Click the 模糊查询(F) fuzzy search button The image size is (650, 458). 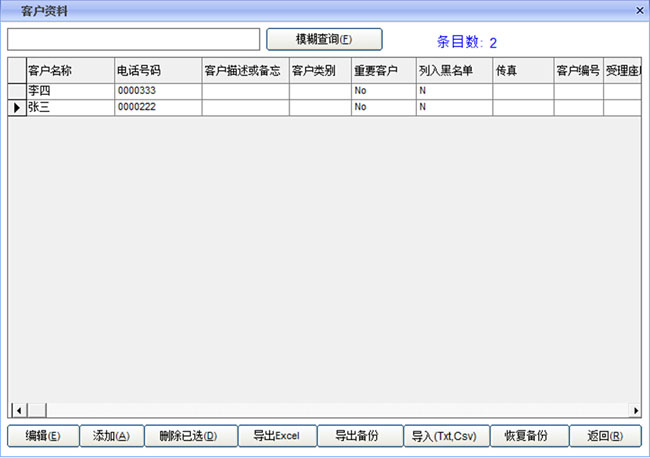tap(324, 39)
